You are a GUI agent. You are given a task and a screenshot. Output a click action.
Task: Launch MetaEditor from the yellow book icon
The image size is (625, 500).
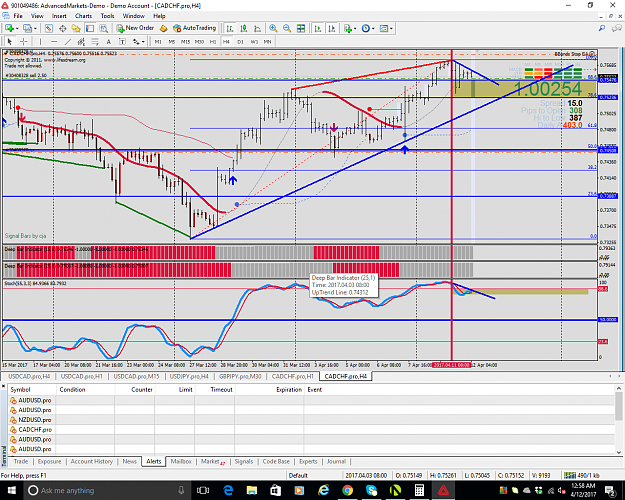point(163,28)
